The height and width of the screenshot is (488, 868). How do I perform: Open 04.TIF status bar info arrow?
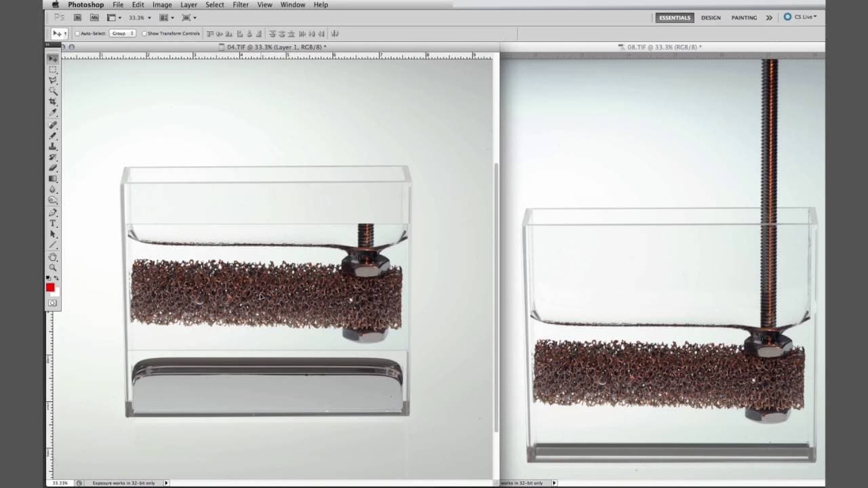[166, 483]
